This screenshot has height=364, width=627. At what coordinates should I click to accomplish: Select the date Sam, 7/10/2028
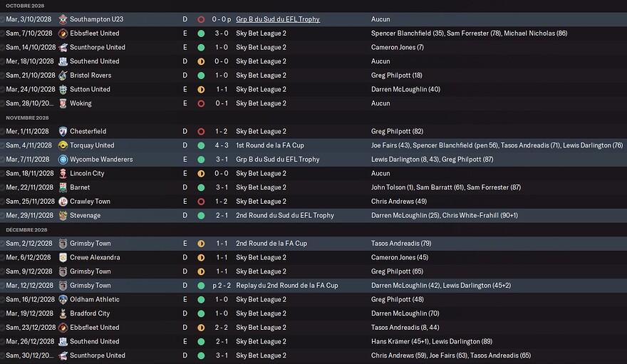28,33
